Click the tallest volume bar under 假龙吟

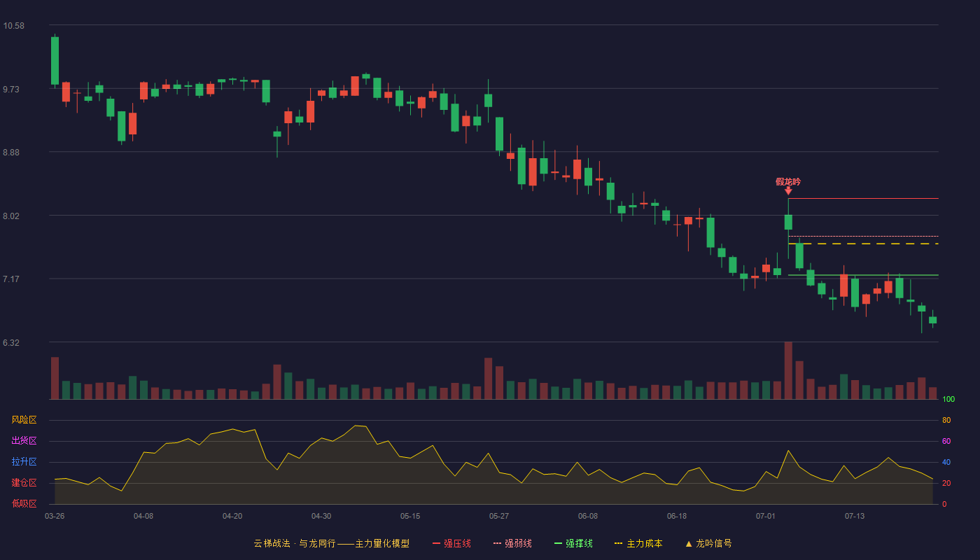[788, 370]
